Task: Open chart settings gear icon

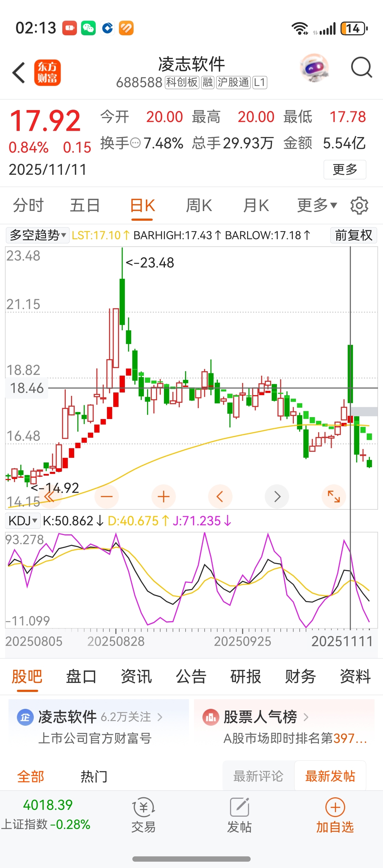Action: click(x=359, y=205)
